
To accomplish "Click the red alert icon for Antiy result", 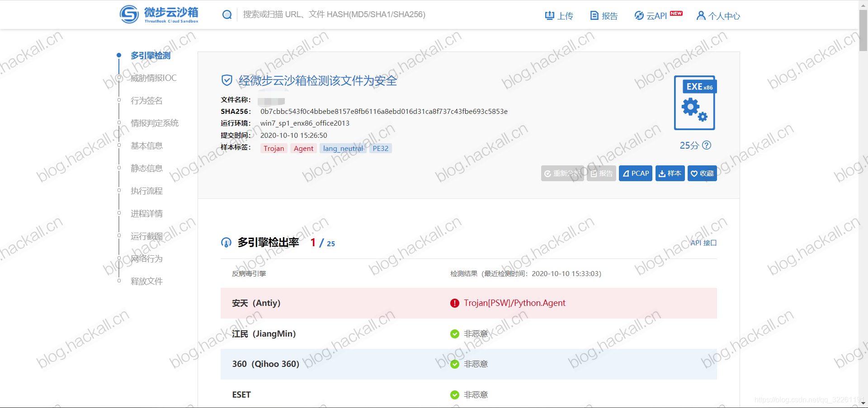I will click(455, 303).
